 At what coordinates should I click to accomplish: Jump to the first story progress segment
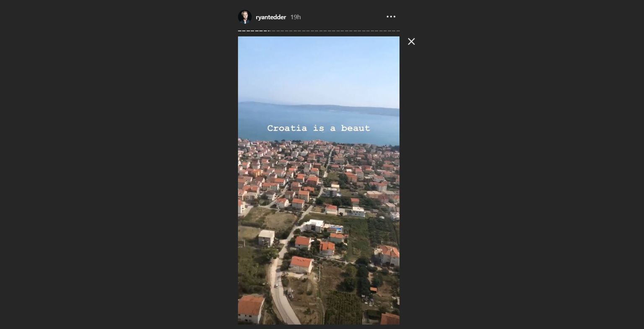coord(240,31)
